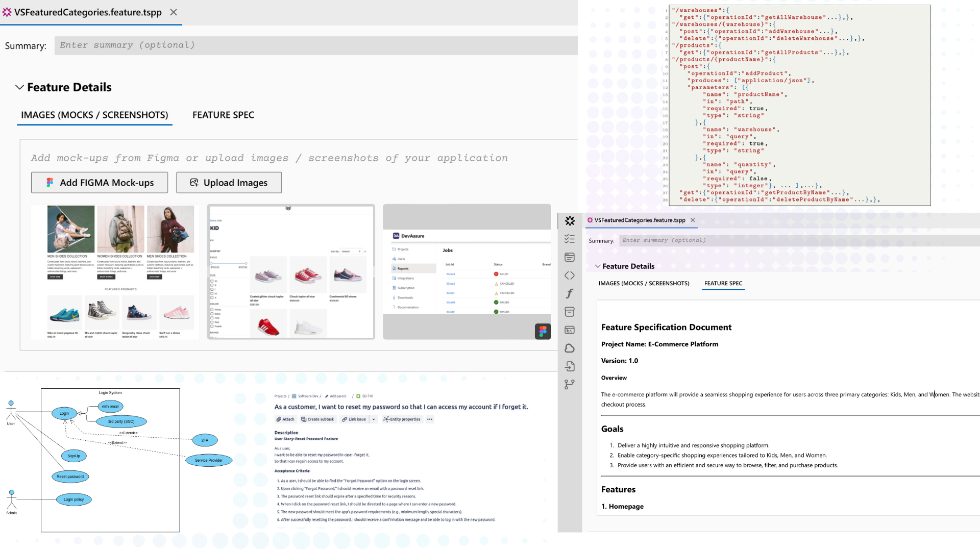Click the 2FA use case ellipse
This screenshot has width=980, height=551.
(205, 440)
